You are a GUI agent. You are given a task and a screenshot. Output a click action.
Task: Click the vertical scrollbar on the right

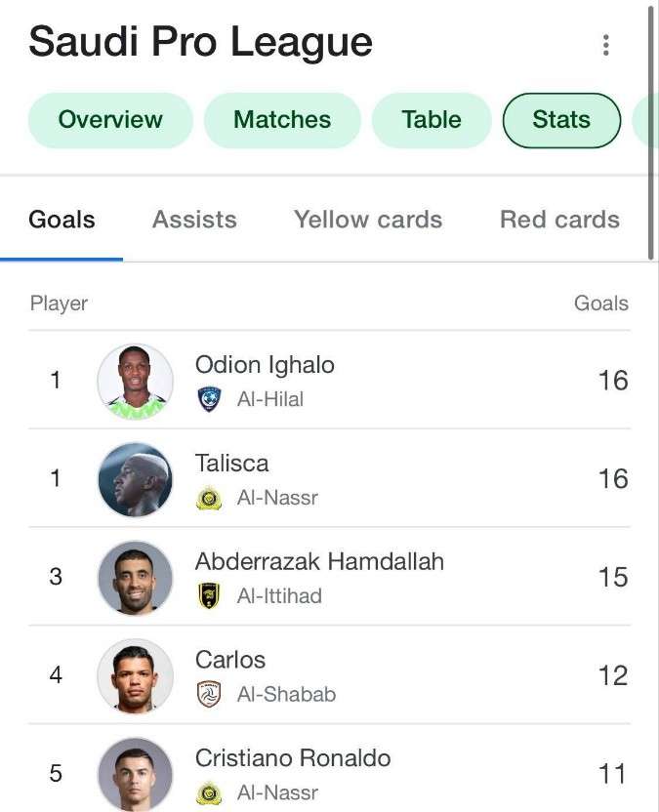(651, 132)
